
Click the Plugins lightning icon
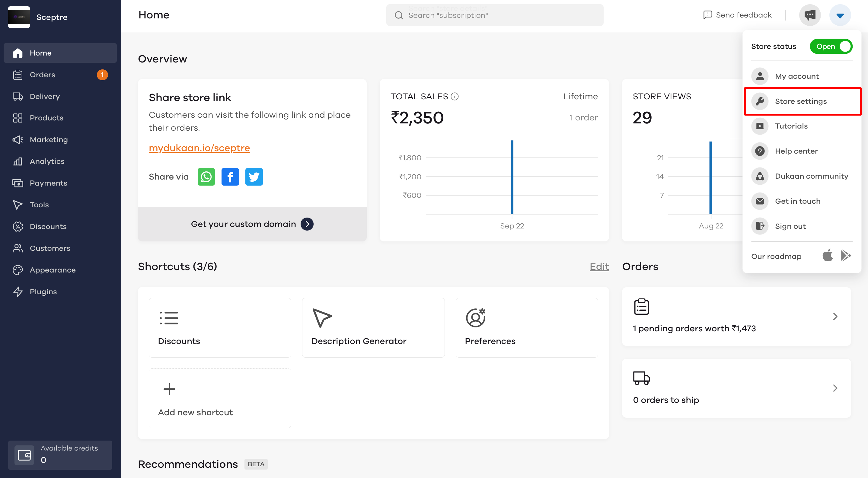18,292
